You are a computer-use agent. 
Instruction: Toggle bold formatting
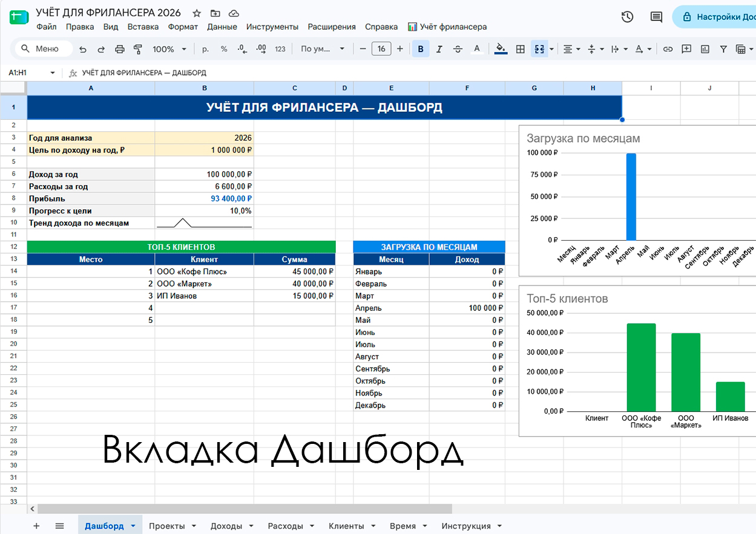coord(421,49)
